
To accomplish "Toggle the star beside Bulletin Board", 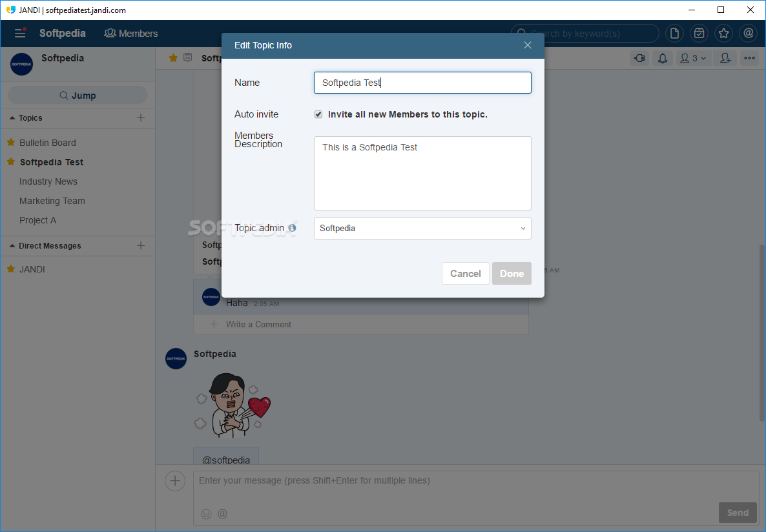I will pos(11,142).
